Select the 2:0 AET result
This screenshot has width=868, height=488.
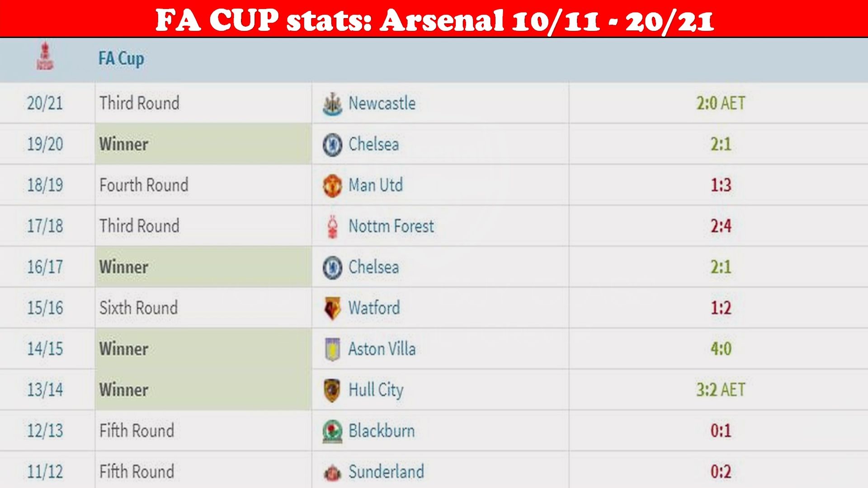pos(721,103)
